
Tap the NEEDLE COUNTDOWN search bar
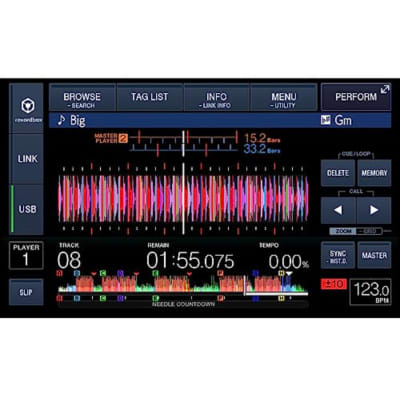[183, 304]
